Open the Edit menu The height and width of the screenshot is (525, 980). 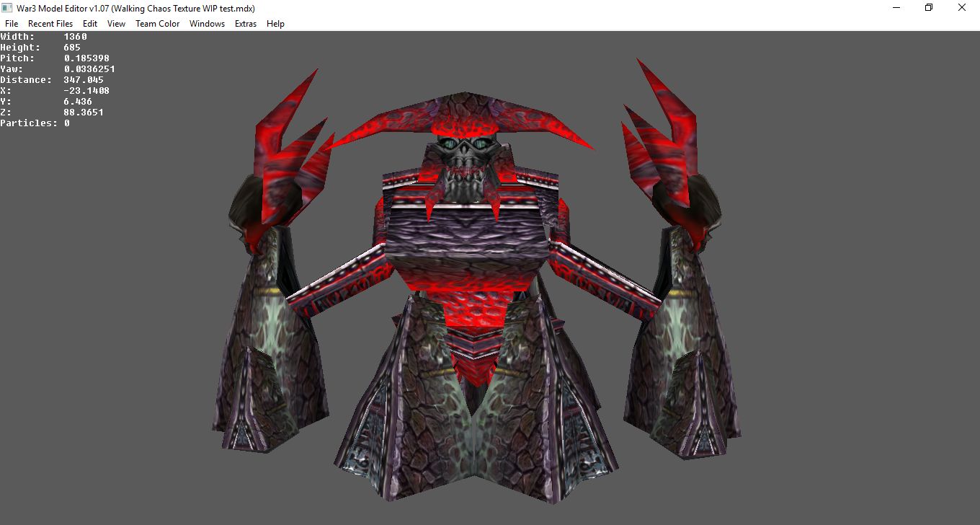click(x=90, y=24)
